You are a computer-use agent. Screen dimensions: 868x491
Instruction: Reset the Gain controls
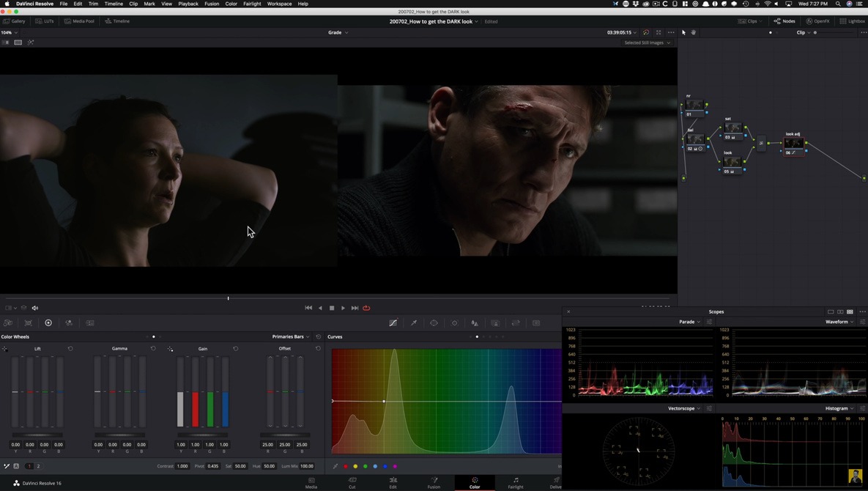click(x=236, y=349)
